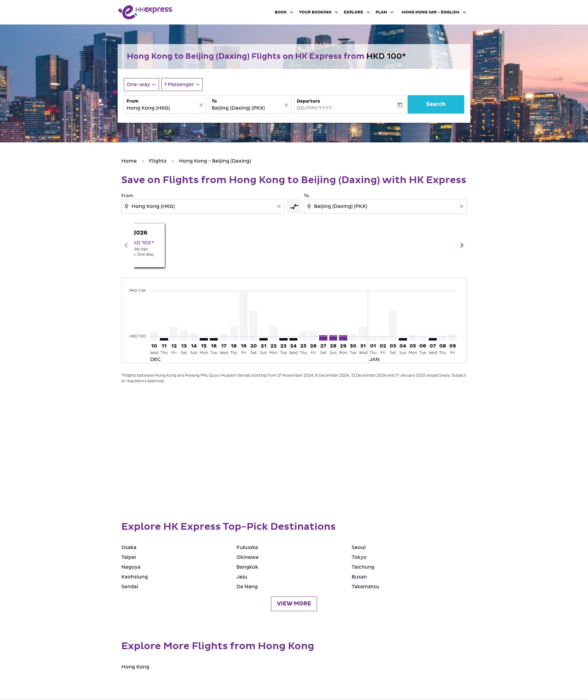Screen dimensions: 588x700
Task: Open the BOOK menu
Action: coord(284,12)
